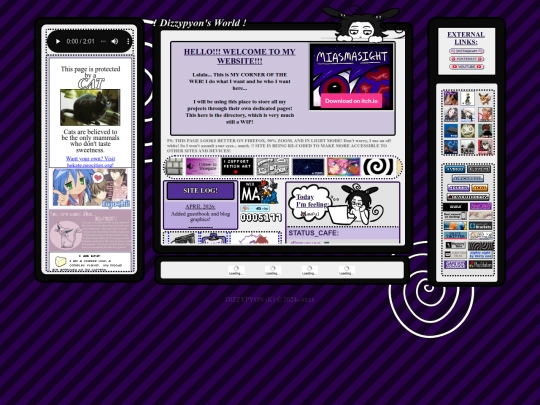
Task: Mute the audio player volume icon
Action: click(115, 41)
